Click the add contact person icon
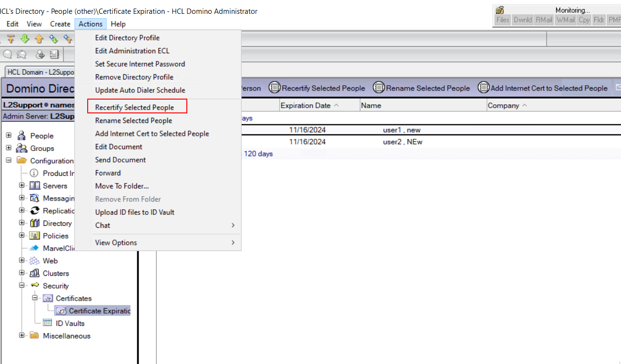 (41, 54)
